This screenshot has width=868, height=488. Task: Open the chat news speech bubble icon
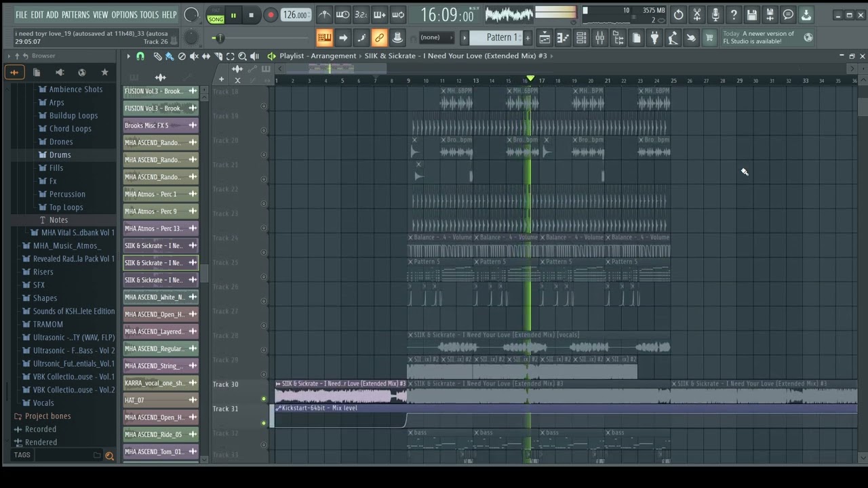click(x=788, y=14)
